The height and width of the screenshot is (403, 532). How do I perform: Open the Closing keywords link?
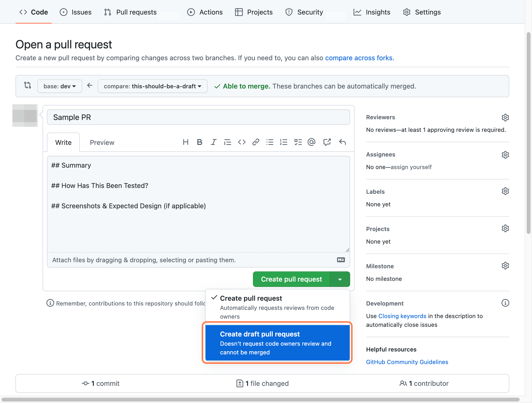click(402, 316)
